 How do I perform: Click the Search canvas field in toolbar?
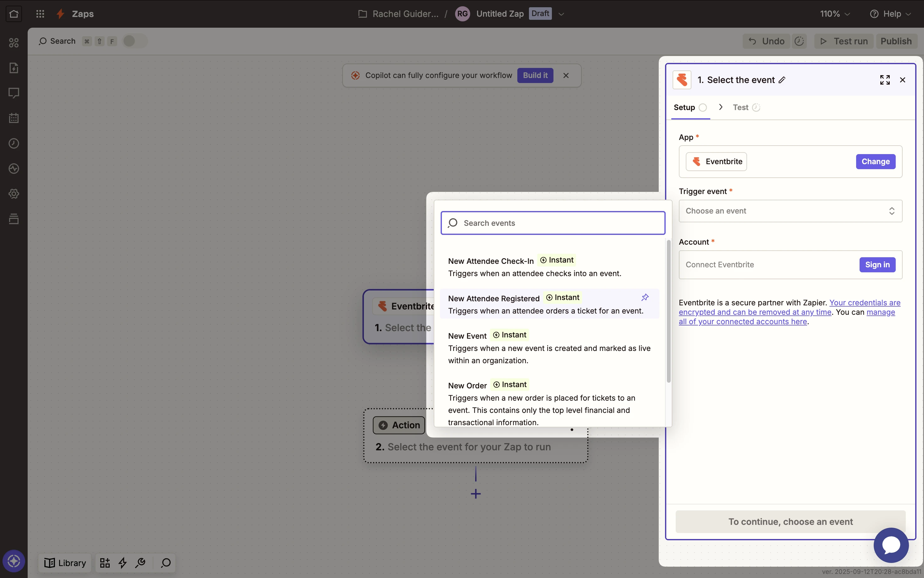click(57, 41)
